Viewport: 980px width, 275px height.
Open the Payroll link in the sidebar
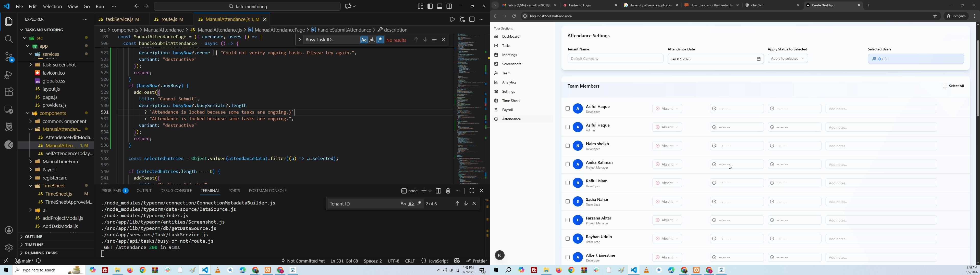coord(508,110)
